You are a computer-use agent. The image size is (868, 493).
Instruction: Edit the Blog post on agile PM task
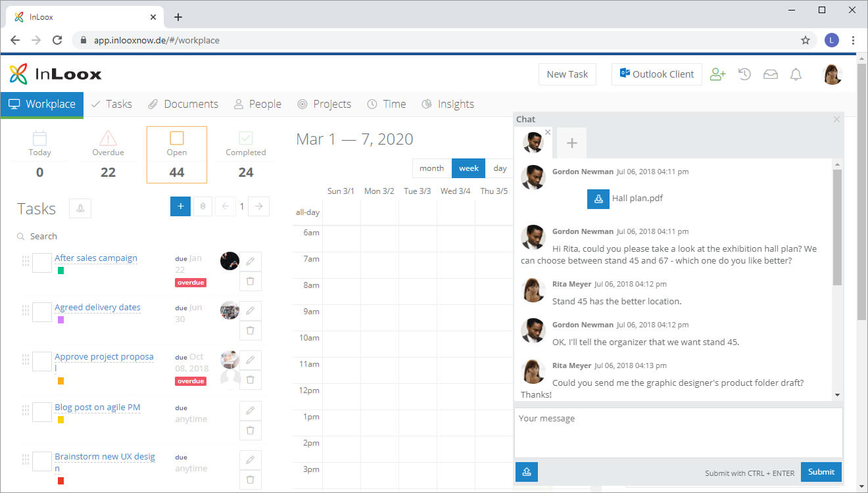click(x=251, y=411)
